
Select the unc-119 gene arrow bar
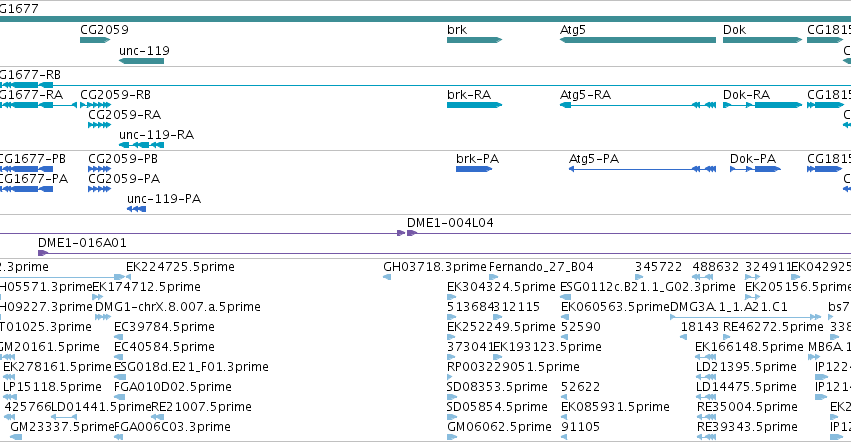[141, 61]
